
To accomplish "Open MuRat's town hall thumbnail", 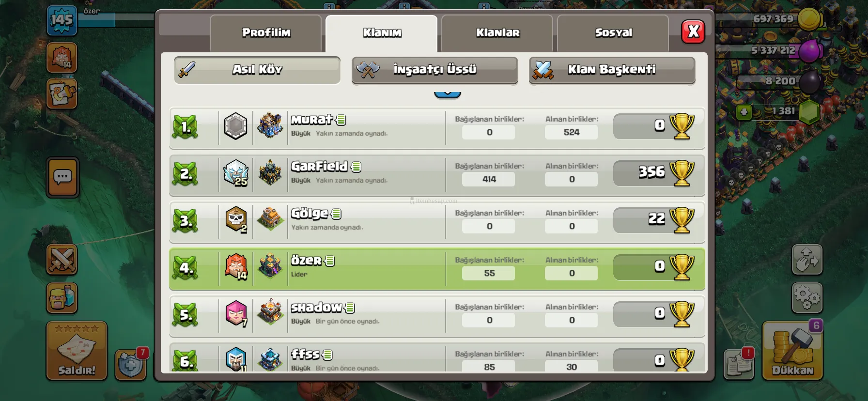I will 270,125.
